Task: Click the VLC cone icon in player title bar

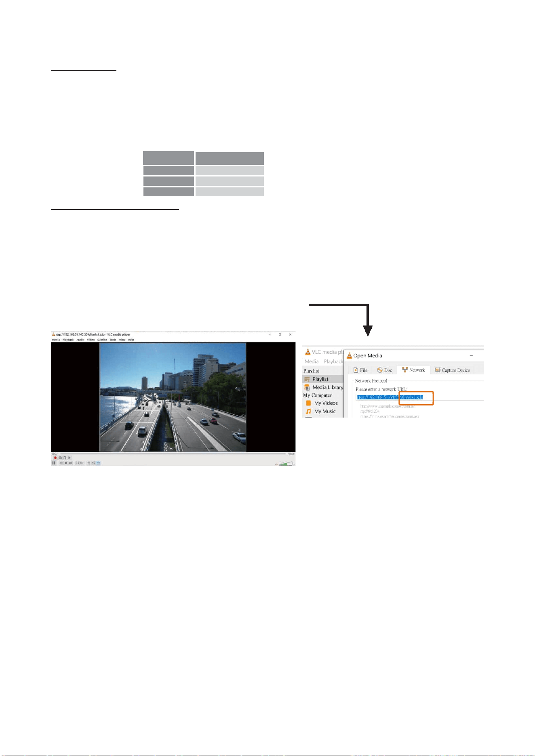Action: (53, 334)
